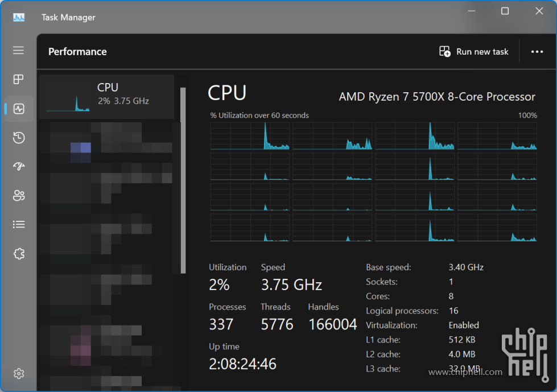Click the CPU mini graph thumbnail
The image size is (557, 392).
click(x=68, y=97)
